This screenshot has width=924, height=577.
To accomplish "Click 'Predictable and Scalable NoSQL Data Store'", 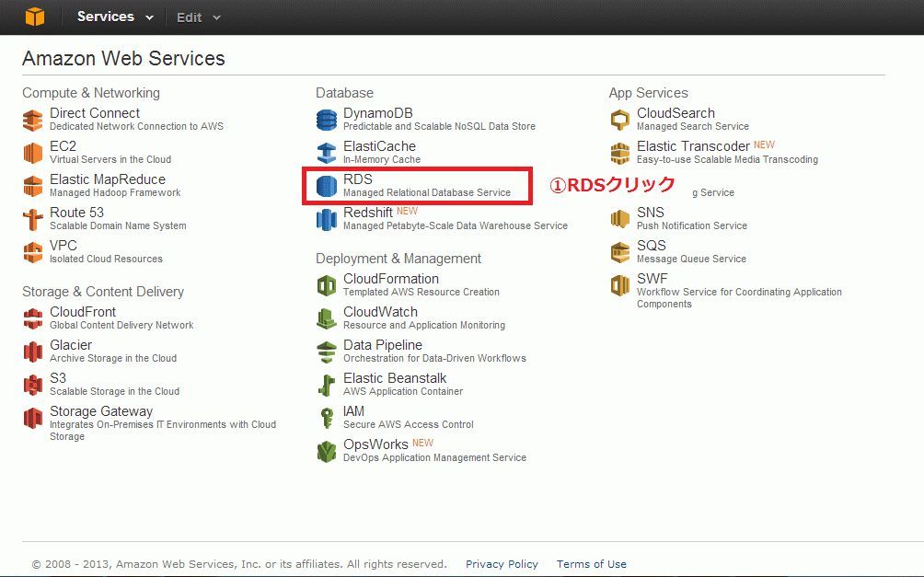I will pos(439,127).
